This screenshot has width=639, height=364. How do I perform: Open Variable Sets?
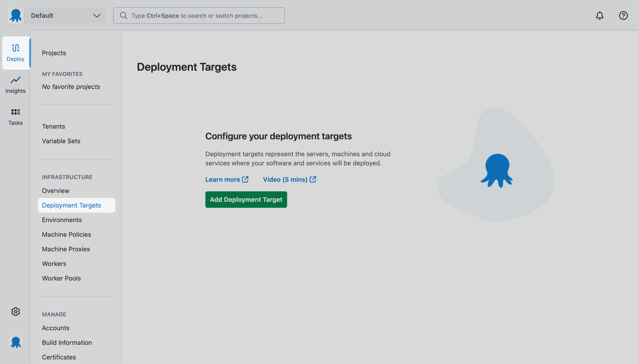(61, 141)
